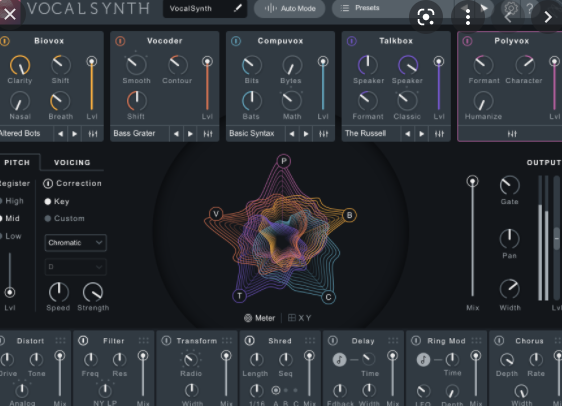Image resolution: width=562 pixels, height=406 pixels.
Task: Open Compuvox advanced settings sliders icon
Action: click(x=323, y=134)
